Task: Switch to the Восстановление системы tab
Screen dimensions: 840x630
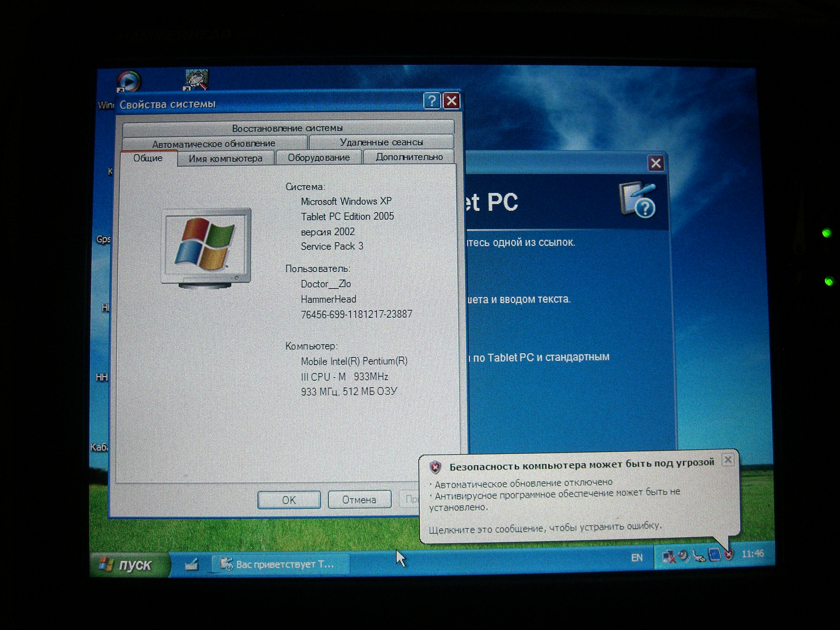Action: coord(288,128)
